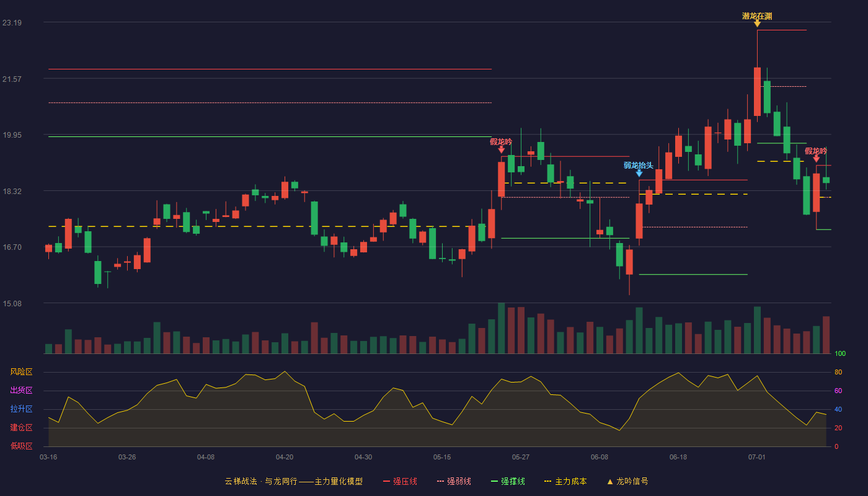The width and height of the screenshot is (868, 496).
Task: Click the 风险区 zone label
Action: pyautogui.click(x=21, y=372)
